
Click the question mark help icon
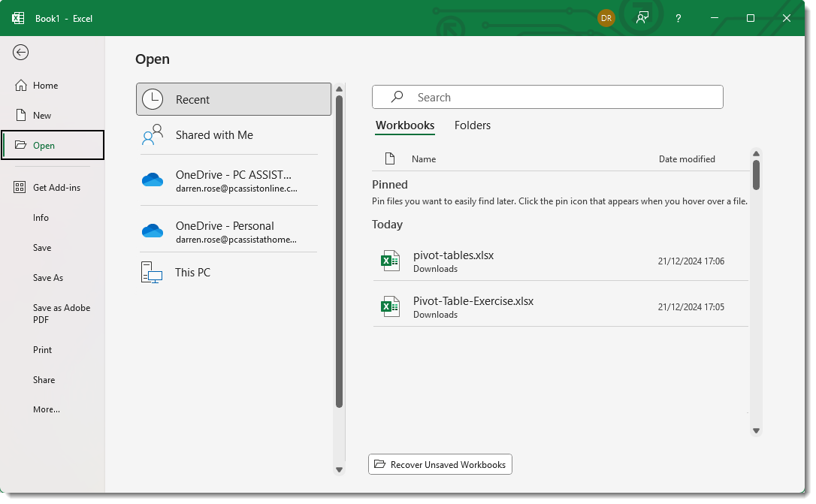tap(678, 18)
